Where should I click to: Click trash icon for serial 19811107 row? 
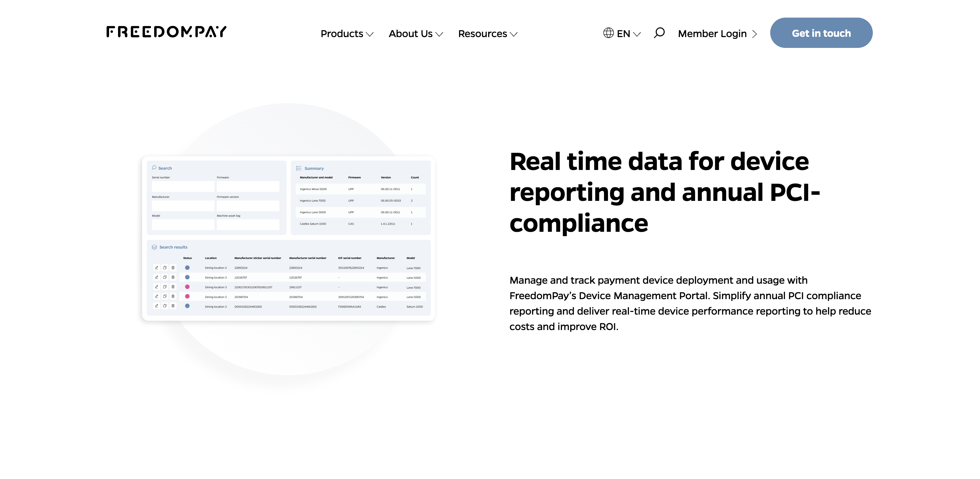pos(173,287)
